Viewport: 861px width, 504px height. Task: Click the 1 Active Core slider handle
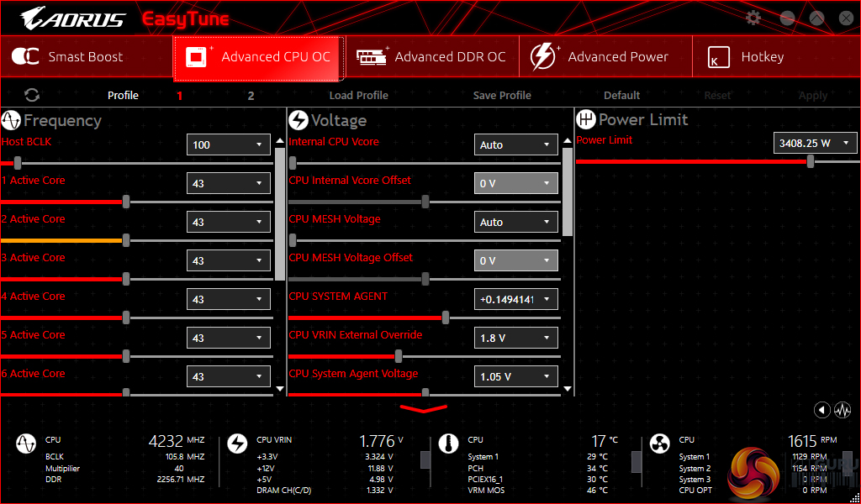(x=126, y=202)
